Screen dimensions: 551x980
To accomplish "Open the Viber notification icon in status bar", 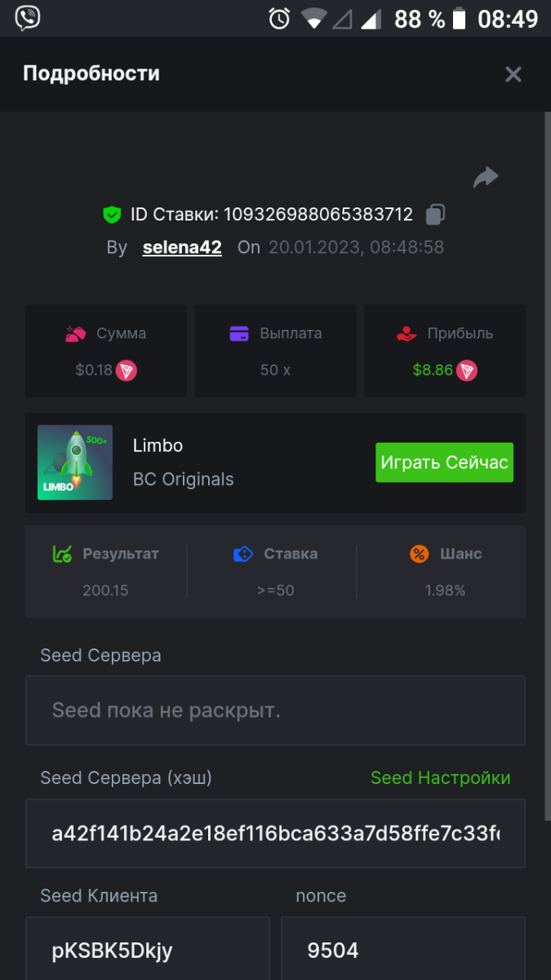I will pyautogui.click(x=27, y=18).
